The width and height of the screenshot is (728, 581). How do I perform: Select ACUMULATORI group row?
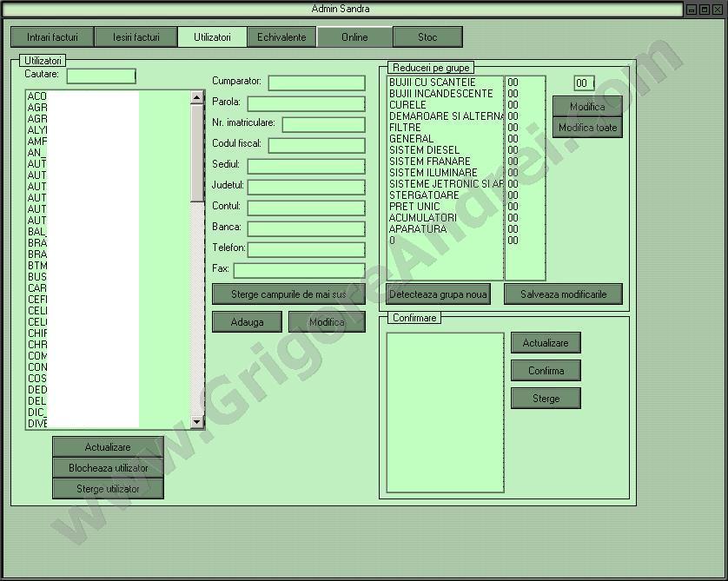click(445, 218)
